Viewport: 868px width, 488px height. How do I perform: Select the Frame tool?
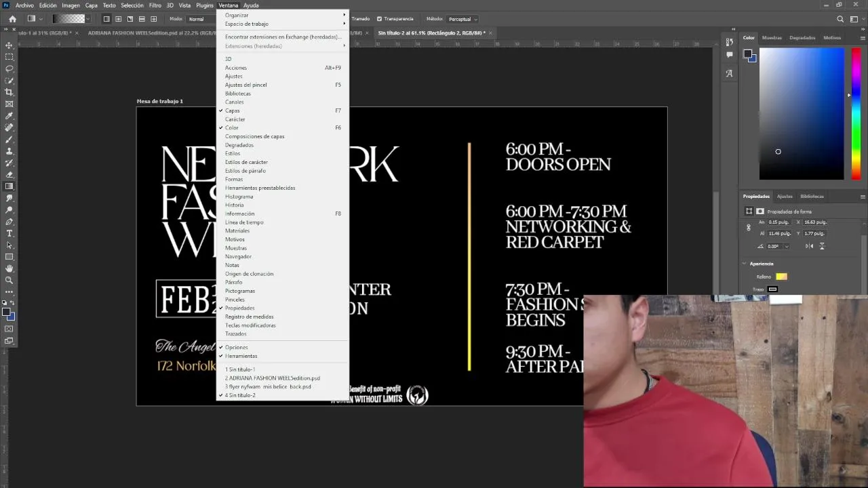click(9, 104)
